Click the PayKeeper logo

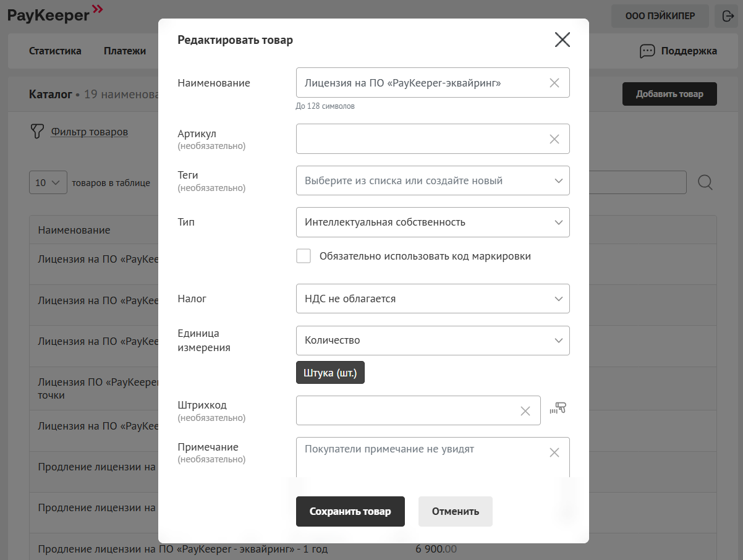click(55, 13)
